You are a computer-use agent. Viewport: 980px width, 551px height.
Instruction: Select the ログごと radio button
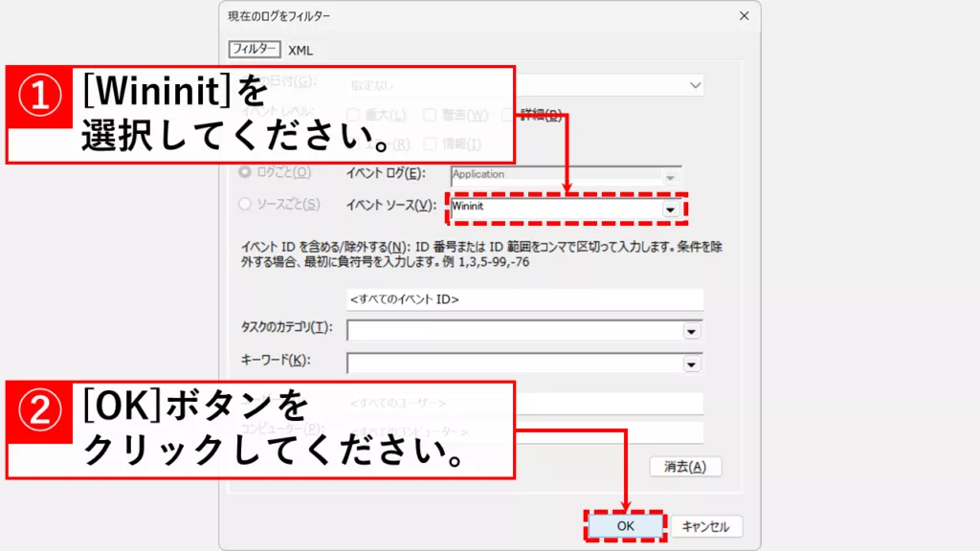pyautogui.click(x=245, y=172)
